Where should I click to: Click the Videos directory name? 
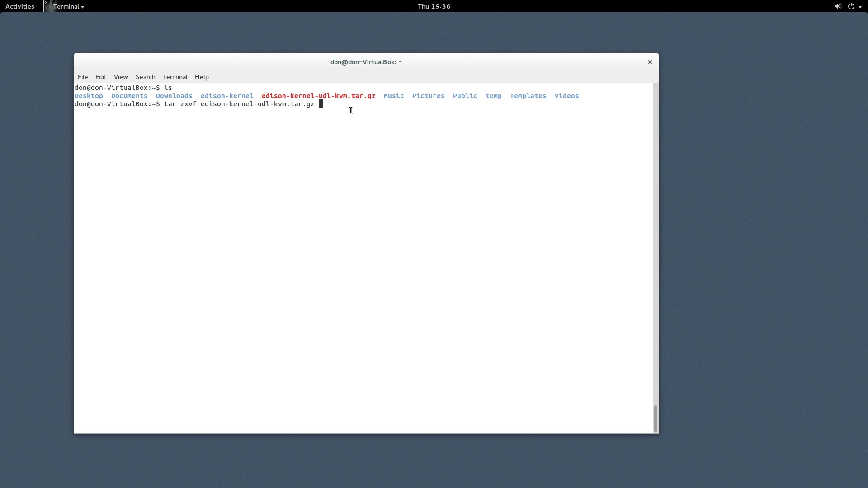click(566, 96)
